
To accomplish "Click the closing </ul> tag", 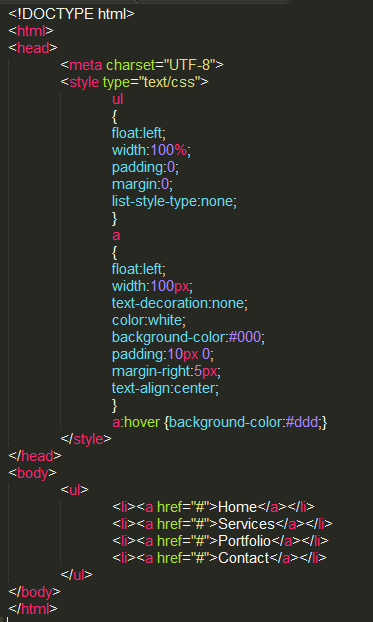I will [77, 575].
